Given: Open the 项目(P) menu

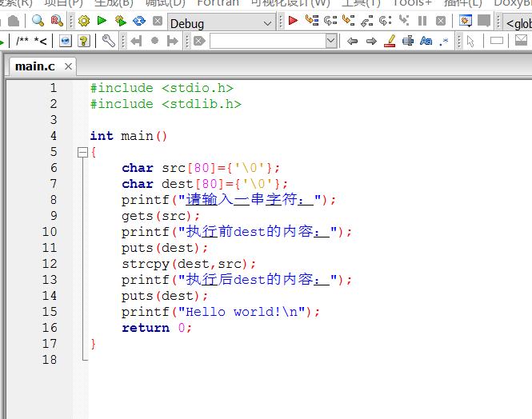Looking at the screenshot, I should (x=63, y=3).
